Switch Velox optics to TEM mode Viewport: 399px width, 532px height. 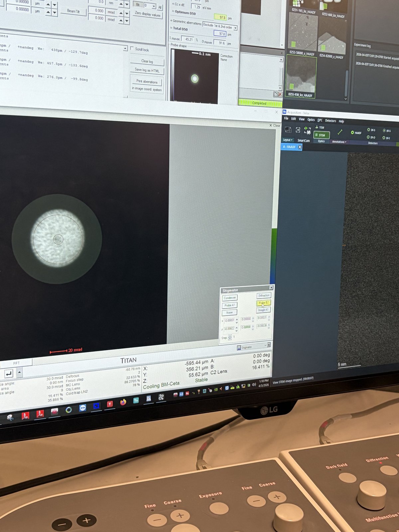pos(320,127)
